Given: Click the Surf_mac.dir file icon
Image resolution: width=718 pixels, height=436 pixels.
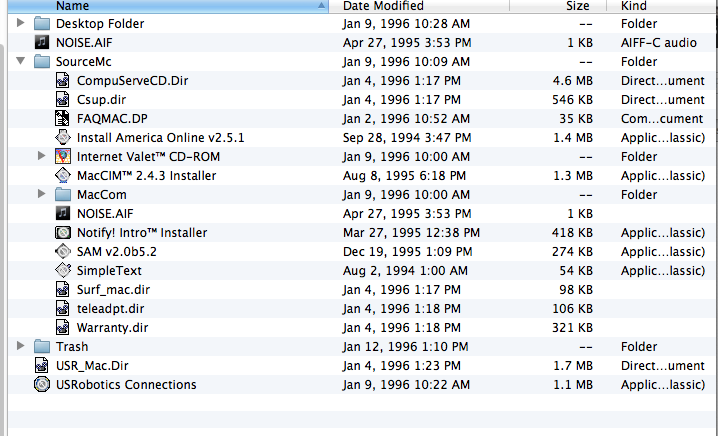Looking at the screenshot, I should (x=63, y=289).
